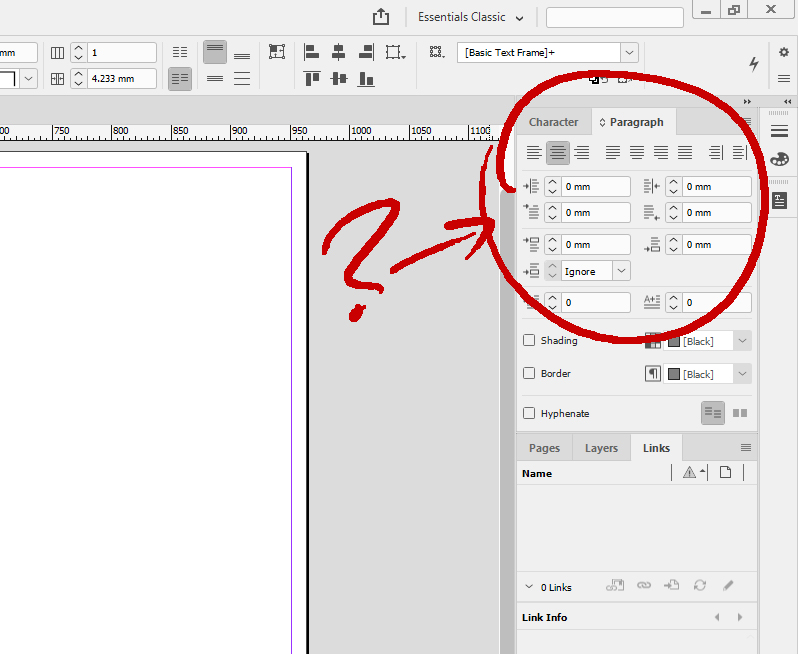This screenshot has height=654, width=798.
Task: Click the number of columns icon
Action: 58,52
